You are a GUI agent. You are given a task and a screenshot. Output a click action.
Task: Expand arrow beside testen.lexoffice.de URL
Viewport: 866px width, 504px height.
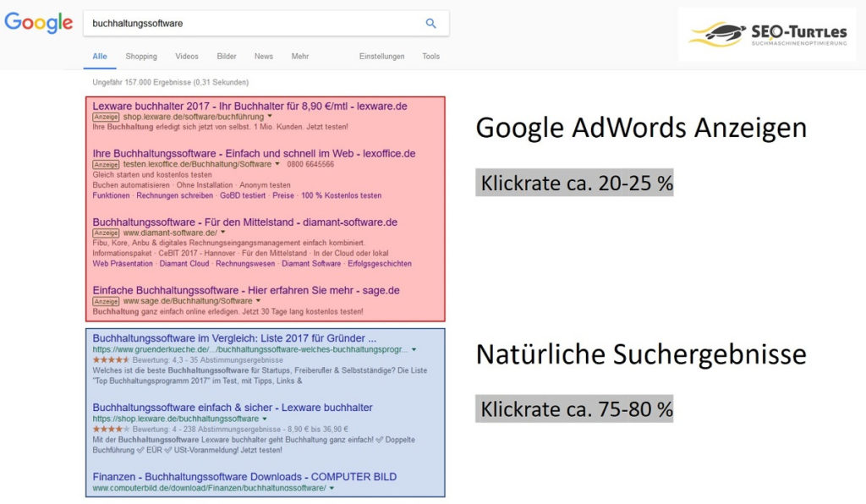(277, 164)
